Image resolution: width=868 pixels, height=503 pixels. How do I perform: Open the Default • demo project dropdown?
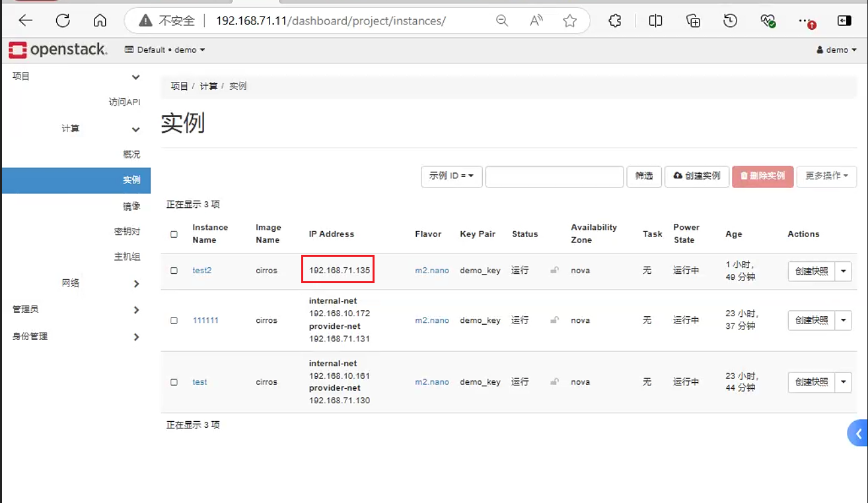[165, 50]
